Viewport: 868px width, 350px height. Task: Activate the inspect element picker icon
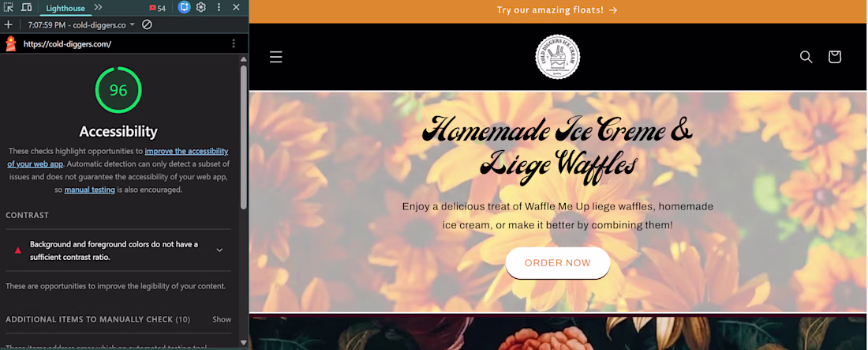(x=9, y=8)
